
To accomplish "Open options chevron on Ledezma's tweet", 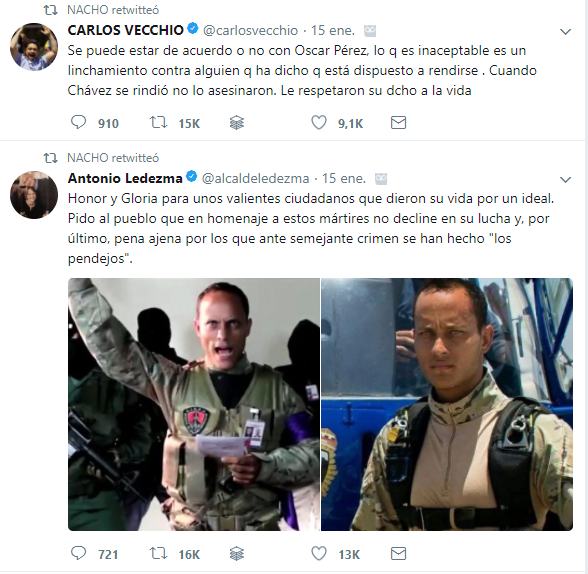I will pyautogui.click(x=565, y=180).
